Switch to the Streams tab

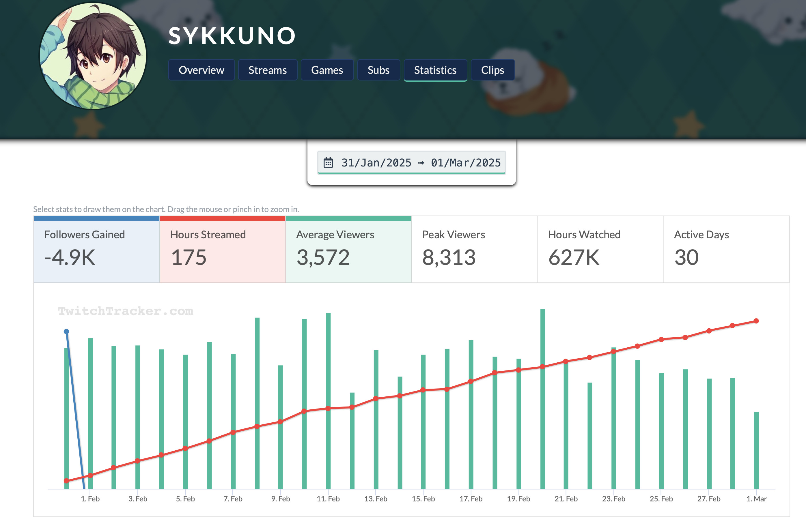coord(268,70)
